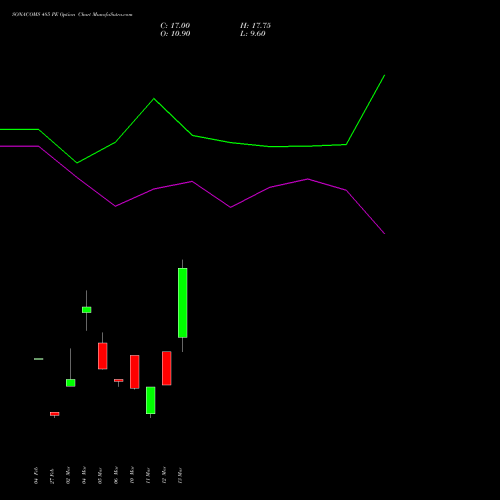Click the green candle above 11 Mar
500x500 pixels.
coord(151,400)
